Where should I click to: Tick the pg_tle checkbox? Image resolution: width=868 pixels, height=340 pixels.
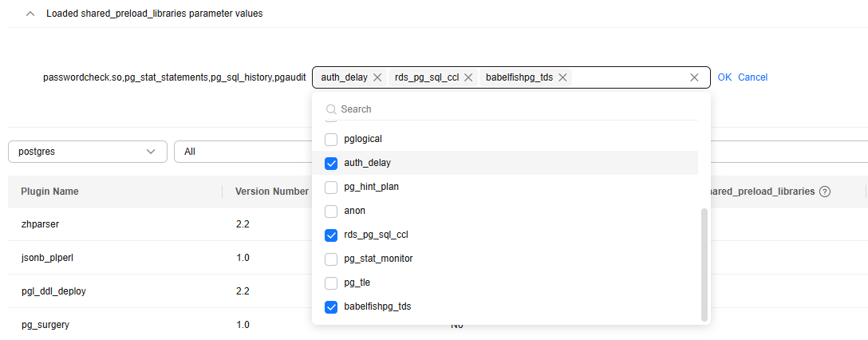tap(331, 283)
